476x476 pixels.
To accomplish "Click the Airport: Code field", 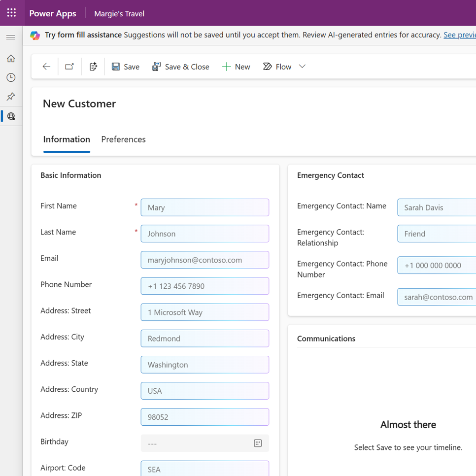I will (x=205, y=469).
